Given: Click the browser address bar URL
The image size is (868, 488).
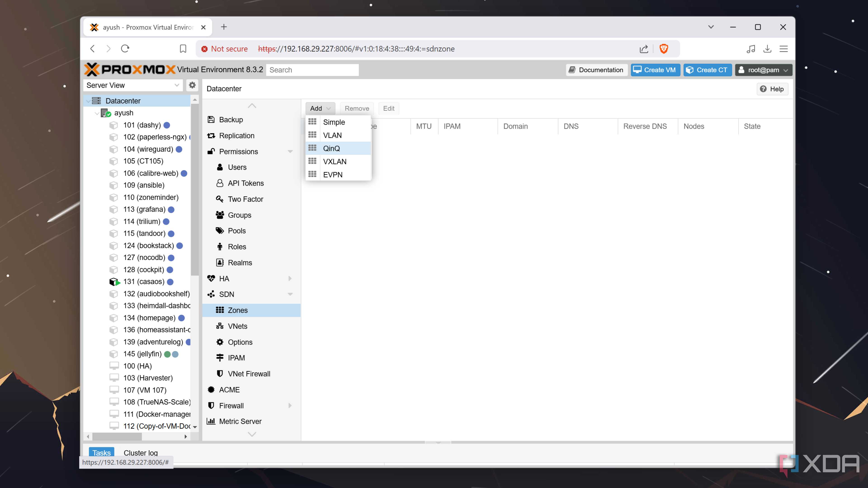Looking at the screenshot, I should [356, 49].
